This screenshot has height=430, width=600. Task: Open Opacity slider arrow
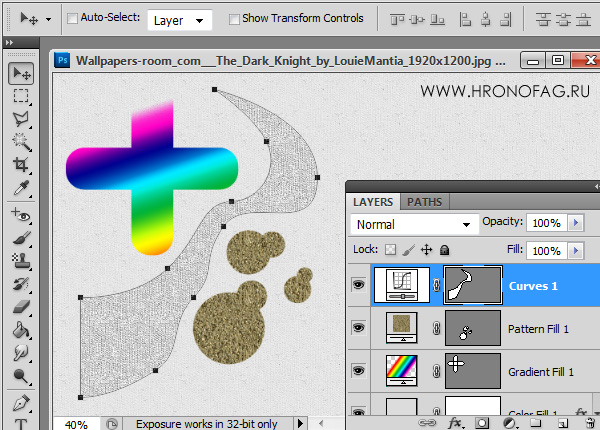pyautogui.click(x=576, y=222)
